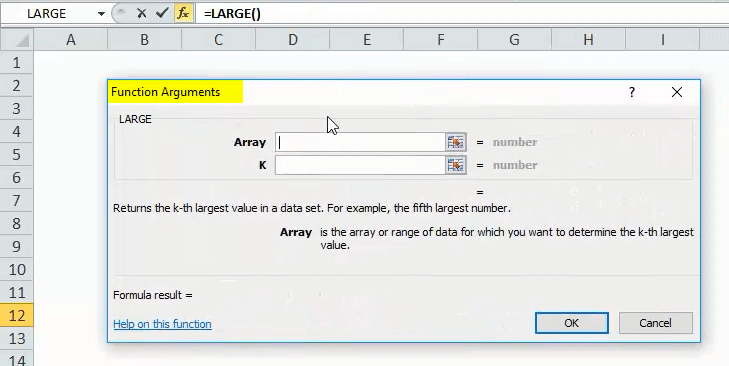The width and height of the screenshot is (729, 366).
Task: Close the Function Arguments dialog
Action: [x=677, y=92]
